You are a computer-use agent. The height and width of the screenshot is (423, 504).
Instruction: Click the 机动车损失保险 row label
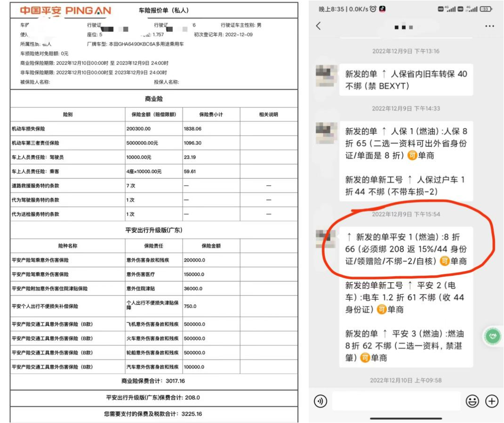(28, 128)
